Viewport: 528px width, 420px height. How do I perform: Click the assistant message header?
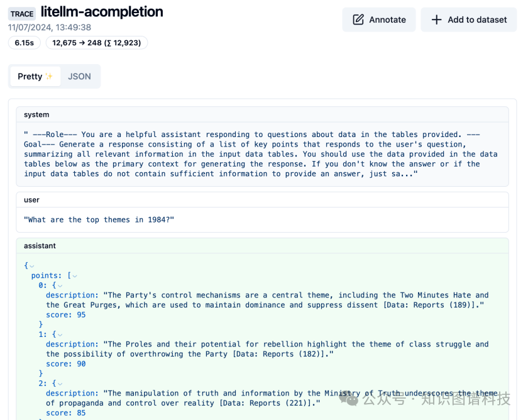coord(40,246)
